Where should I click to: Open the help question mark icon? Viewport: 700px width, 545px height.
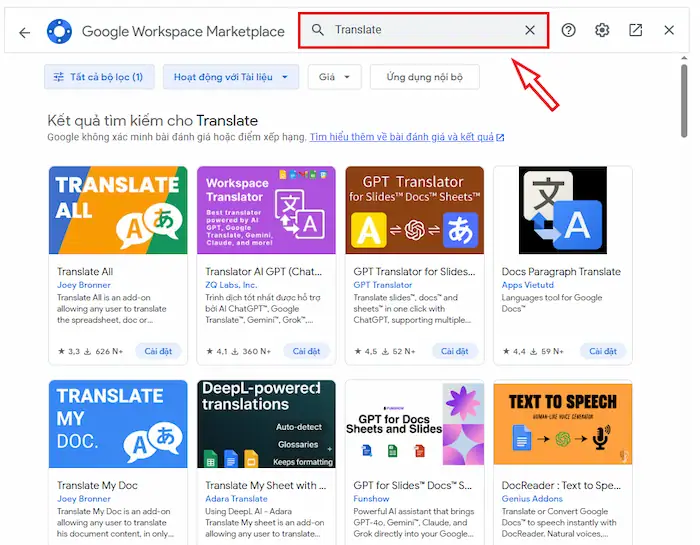(568, 30)
